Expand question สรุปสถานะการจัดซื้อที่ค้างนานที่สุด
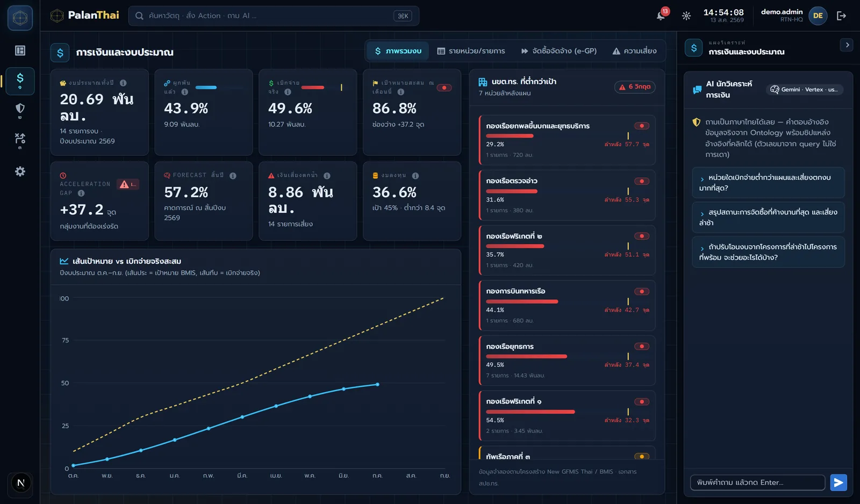Image resolution: width=860 pixels, height=504 pixels. [768, 217]
